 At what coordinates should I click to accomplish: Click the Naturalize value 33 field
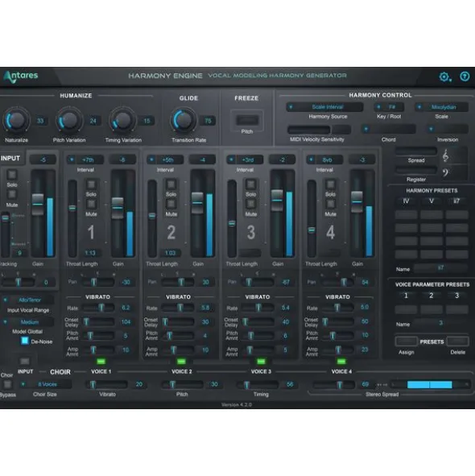(40, 121)
